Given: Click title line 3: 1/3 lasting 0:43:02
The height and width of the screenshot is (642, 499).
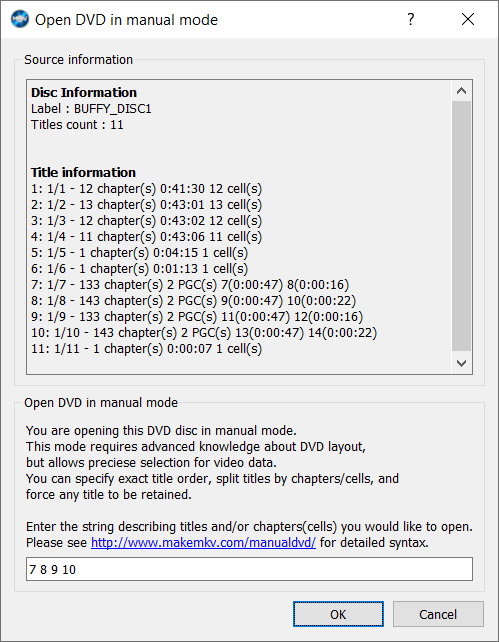Looking at the screenshot, I should [x=146, y=221].
